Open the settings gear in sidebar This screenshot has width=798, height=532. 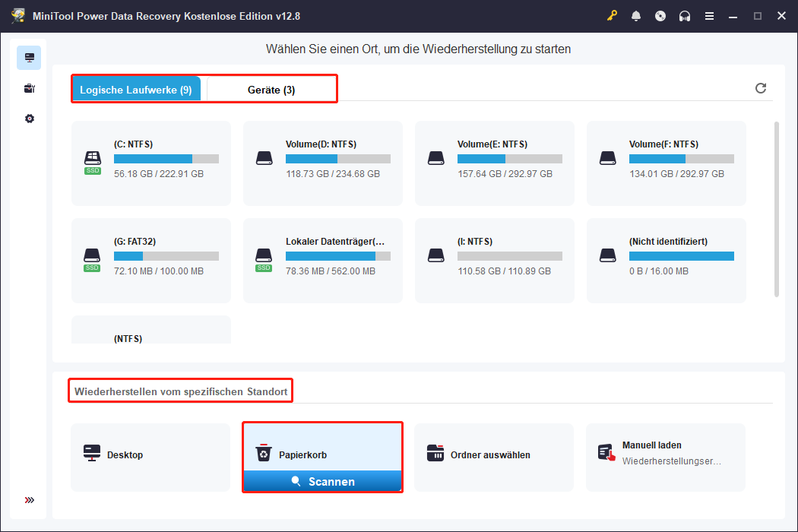click(x=30, y=119)
